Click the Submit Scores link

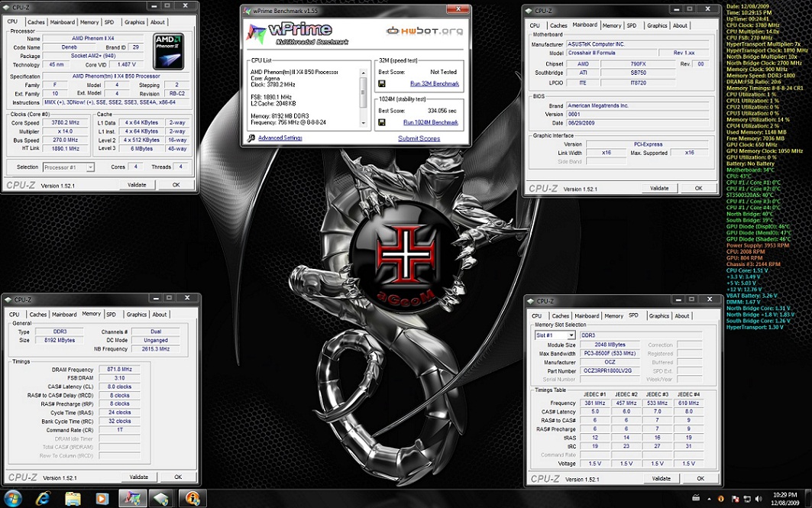click(x=419, y=138)
